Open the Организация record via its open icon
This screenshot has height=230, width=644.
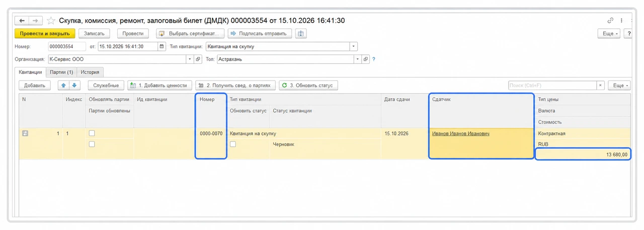pos(198,59)
